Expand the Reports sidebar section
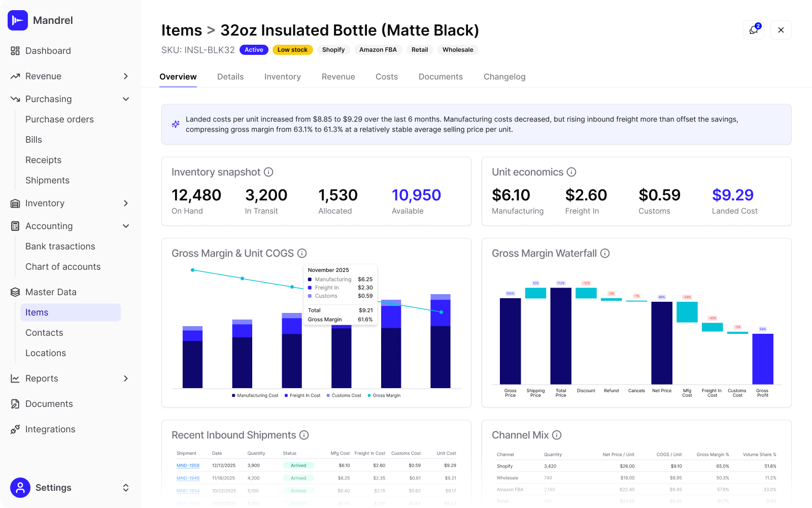This screenshot has height=508, width=812. [x=125, y=378]
